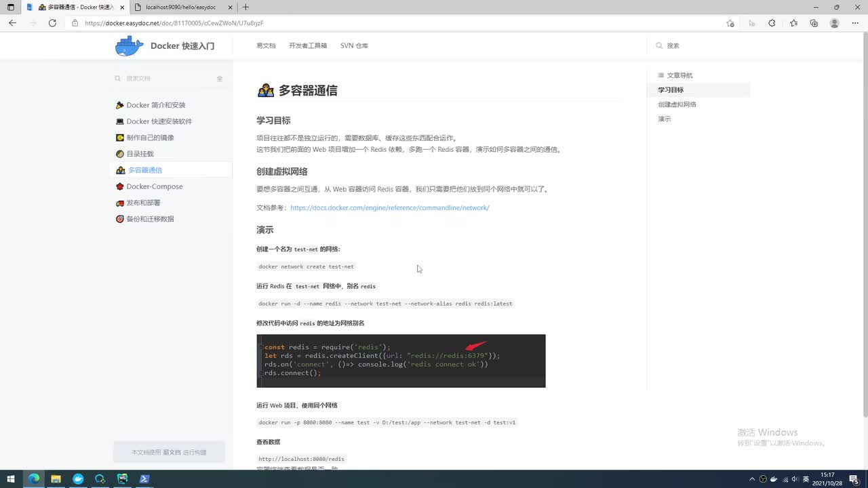Click truck icon beside 发布和部署

click(120, 203)
